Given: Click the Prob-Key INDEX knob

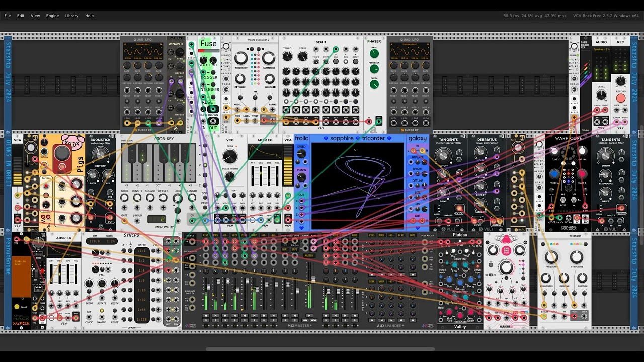Looking at the screenshot, I should click(x=124, y=198).
